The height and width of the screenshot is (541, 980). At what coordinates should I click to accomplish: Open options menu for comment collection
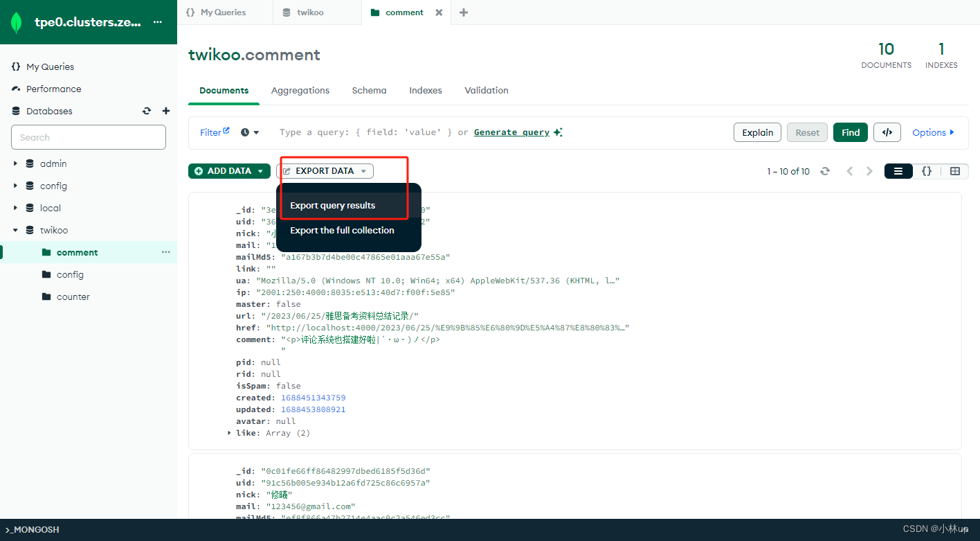point(165,252)
